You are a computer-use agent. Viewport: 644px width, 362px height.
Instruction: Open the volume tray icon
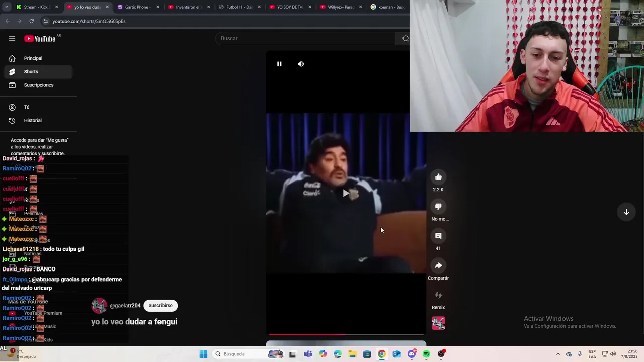pyautogui.click(x=613, y=354)
